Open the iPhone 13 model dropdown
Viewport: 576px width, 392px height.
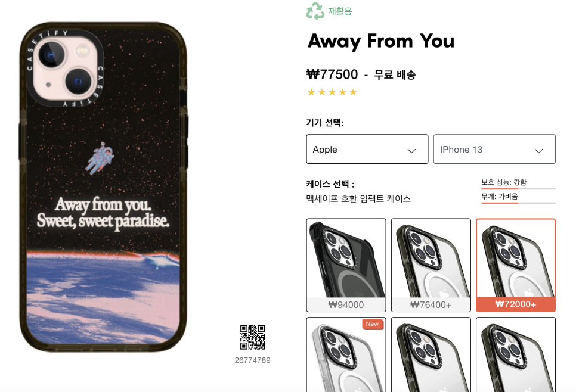494,149
